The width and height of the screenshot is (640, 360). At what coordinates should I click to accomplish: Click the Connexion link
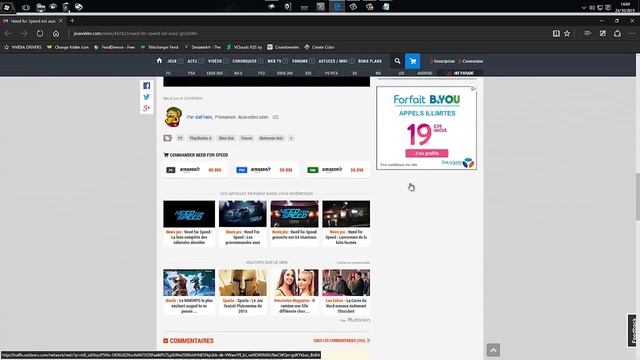coord(472,61)
